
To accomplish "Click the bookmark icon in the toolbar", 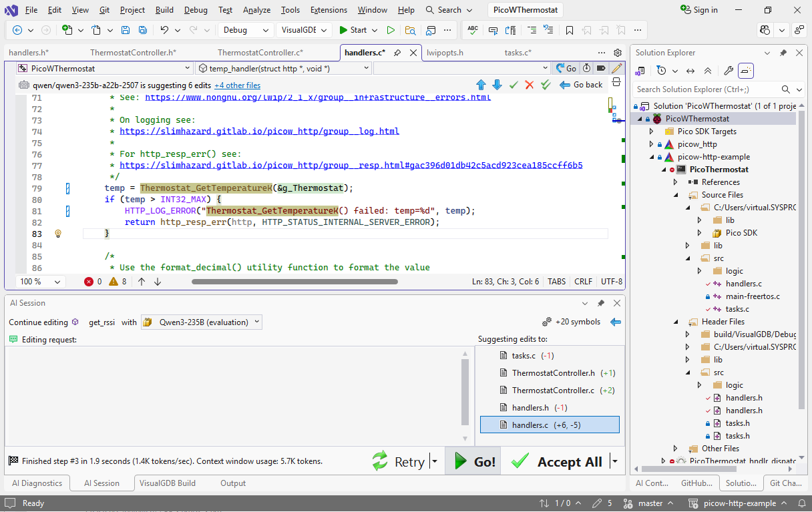I will [569, 30].
